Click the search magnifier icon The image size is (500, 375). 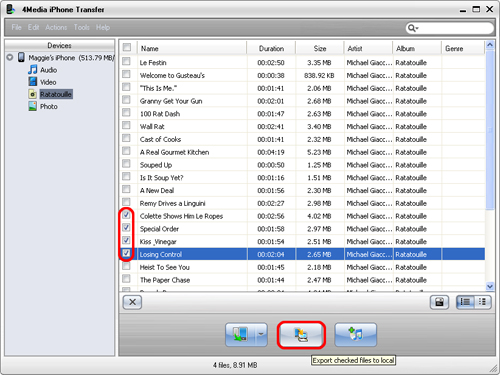(412, 28)
